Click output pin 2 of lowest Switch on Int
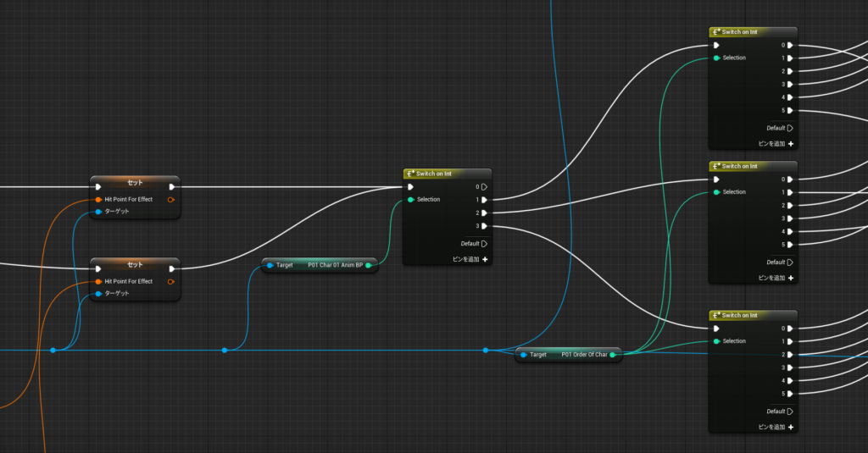Image resolution: width=868 pixels, height=453 pixels. 790,355
